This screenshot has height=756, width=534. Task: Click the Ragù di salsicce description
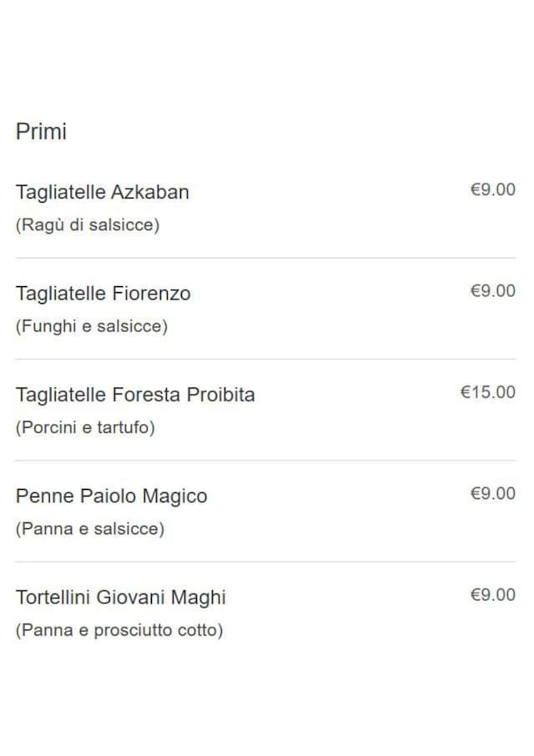point(87,225)
